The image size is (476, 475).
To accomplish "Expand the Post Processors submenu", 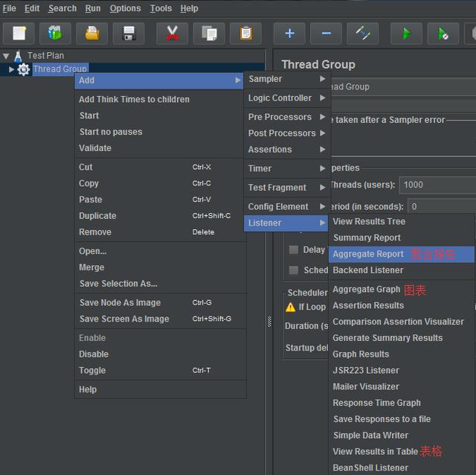I will pos(287,133).
